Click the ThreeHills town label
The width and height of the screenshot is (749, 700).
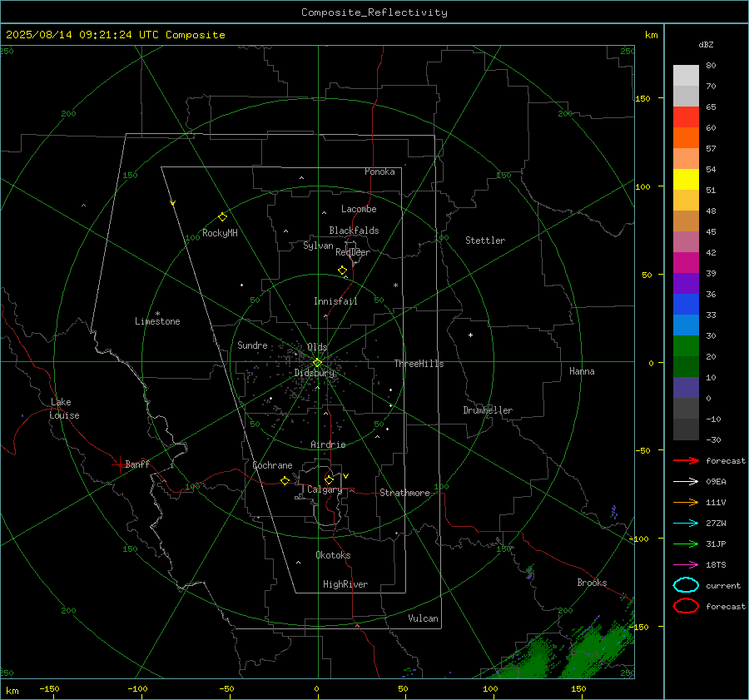[419, 364]
